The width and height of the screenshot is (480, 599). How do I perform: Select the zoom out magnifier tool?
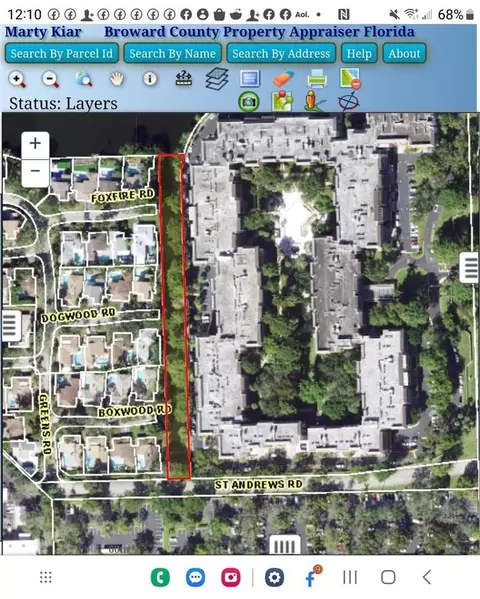click(50, 79)
